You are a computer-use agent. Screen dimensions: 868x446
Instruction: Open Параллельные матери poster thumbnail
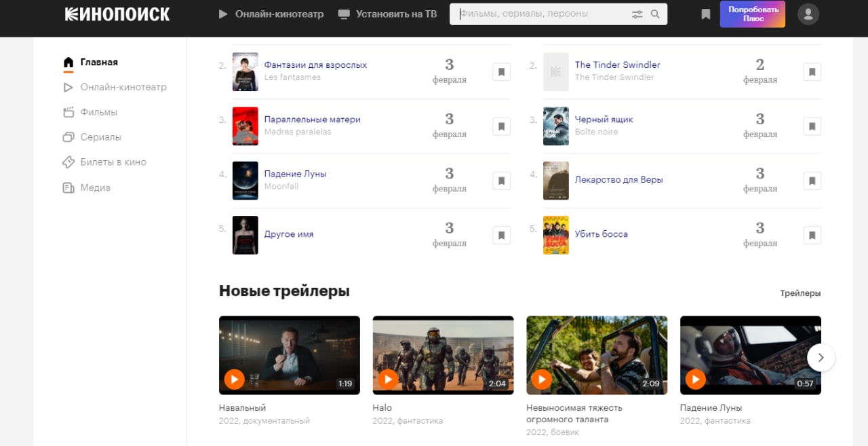click(245, 126)
